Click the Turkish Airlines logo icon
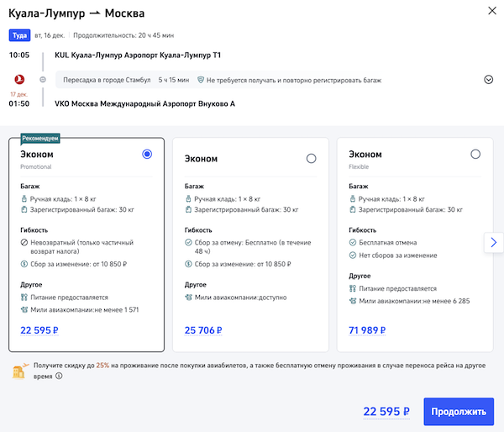Viewport: 504px width, 432px height. 15,80
